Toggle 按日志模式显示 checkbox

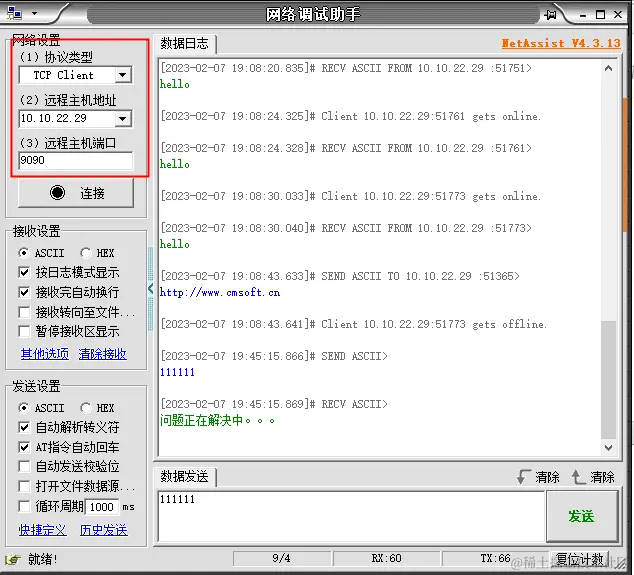click(x=24, y=273)
